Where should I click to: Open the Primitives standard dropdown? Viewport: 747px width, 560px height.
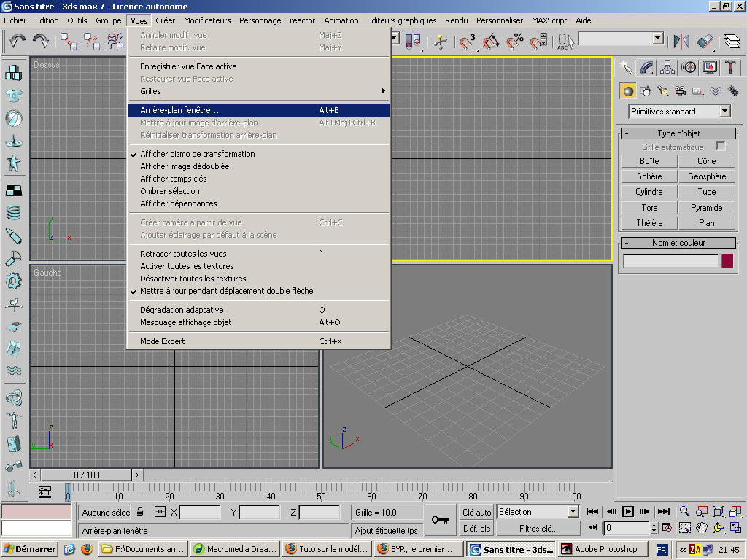tap(724, 112)
